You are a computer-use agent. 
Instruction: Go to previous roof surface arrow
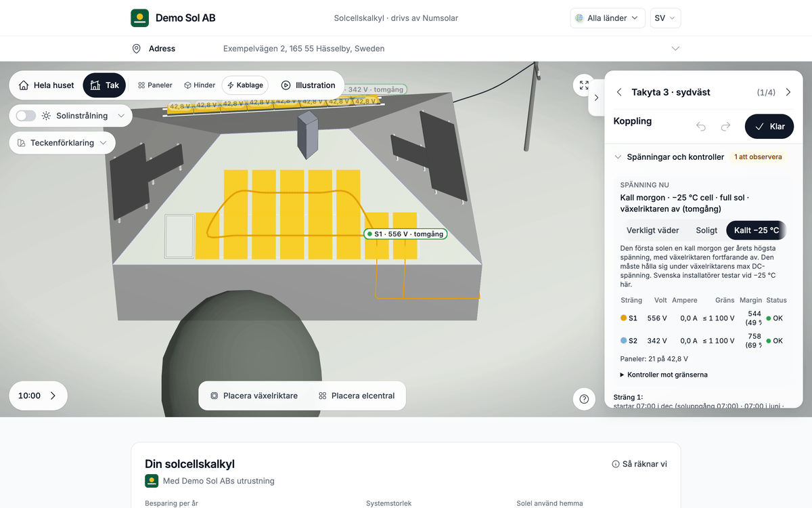(618, 92)
